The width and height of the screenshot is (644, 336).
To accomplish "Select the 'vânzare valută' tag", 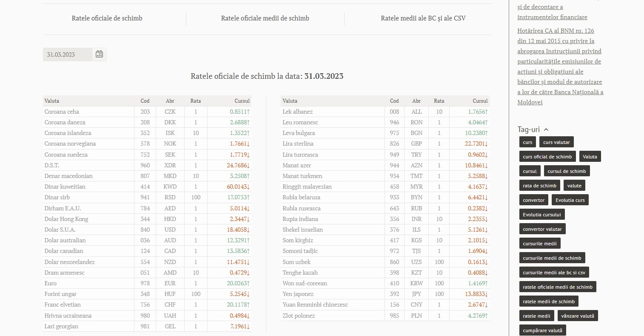I will [x=578, y=316].
